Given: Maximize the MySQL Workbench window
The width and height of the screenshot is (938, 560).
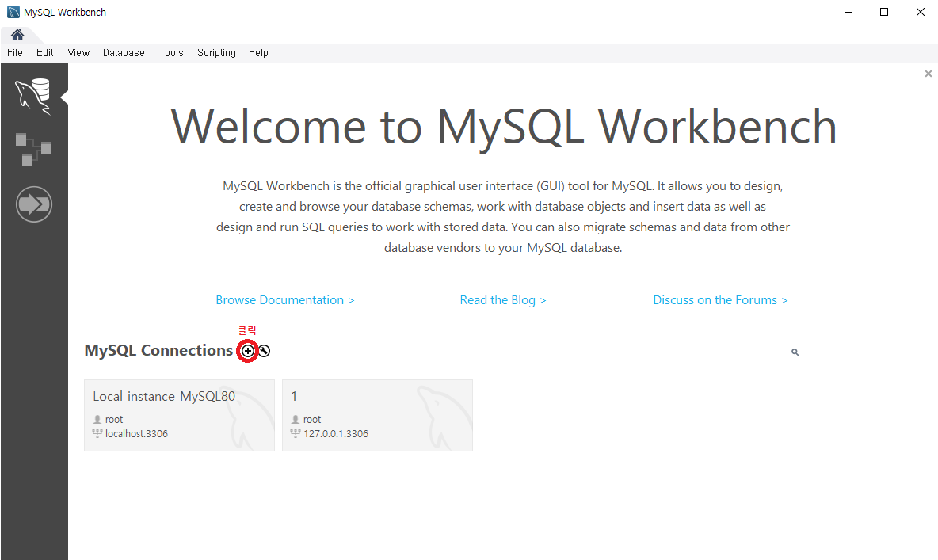Looking at the screenshot, I should pos(884,12).
